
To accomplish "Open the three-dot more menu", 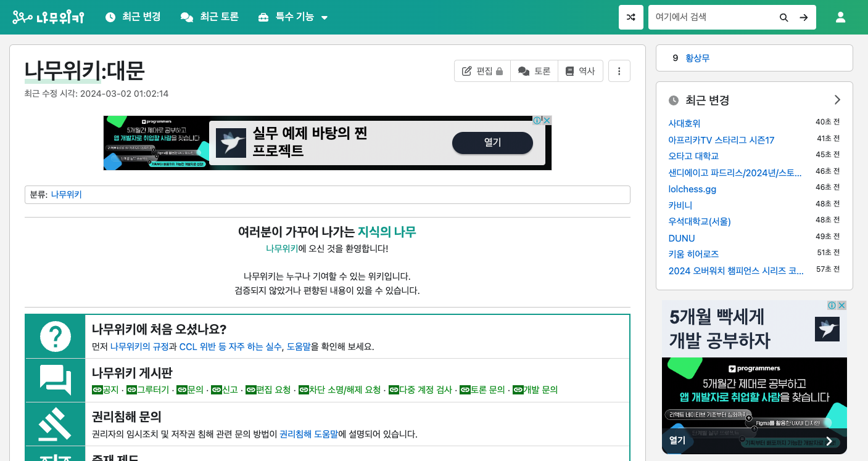I will pos(619,71).
